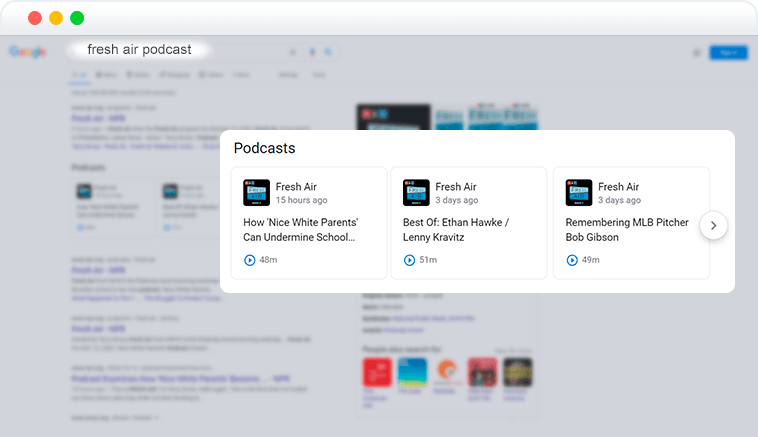Click the red close window button

click(35, 18)
